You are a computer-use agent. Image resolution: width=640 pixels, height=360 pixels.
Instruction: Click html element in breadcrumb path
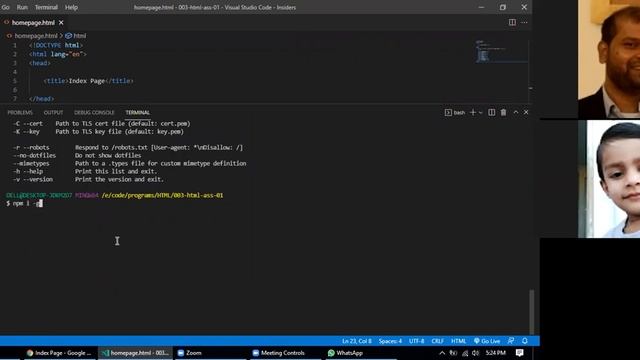click(x=76, y=36)
